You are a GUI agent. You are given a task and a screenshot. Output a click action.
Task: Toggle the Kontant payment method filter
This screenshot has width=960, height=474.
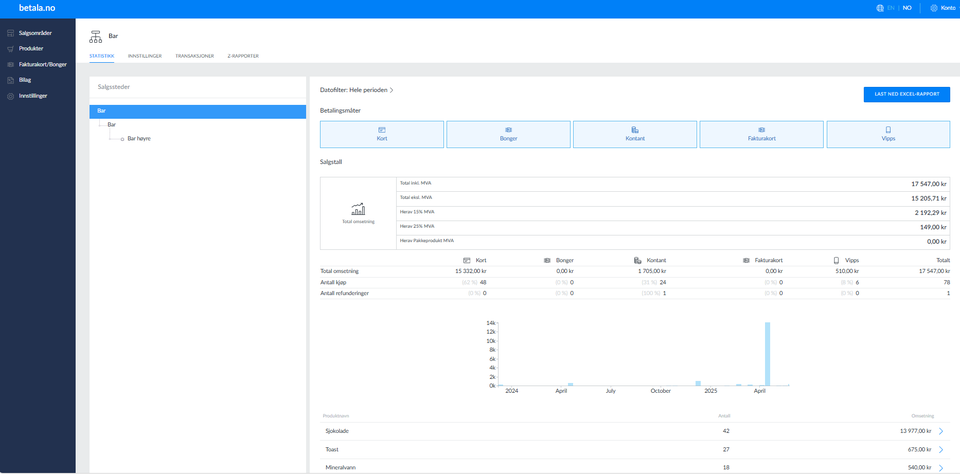635,134
